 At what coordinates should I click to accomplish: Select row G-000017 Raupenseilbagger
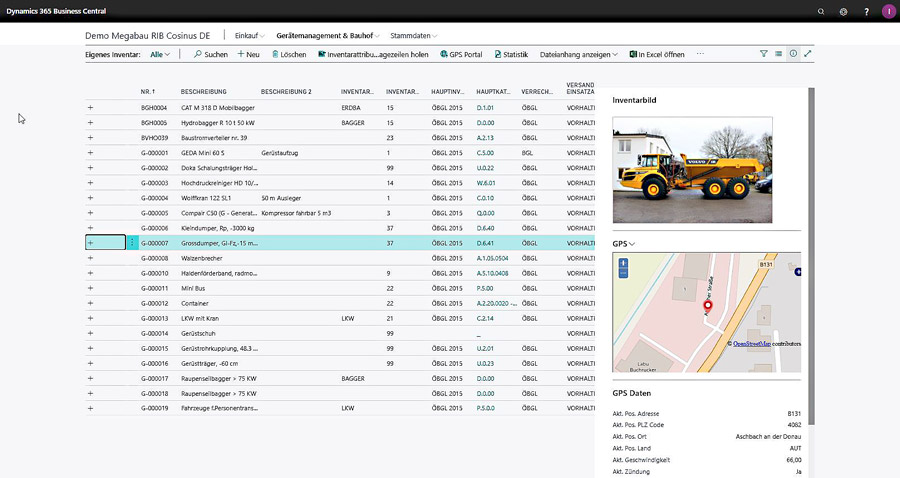click(340, 379)
